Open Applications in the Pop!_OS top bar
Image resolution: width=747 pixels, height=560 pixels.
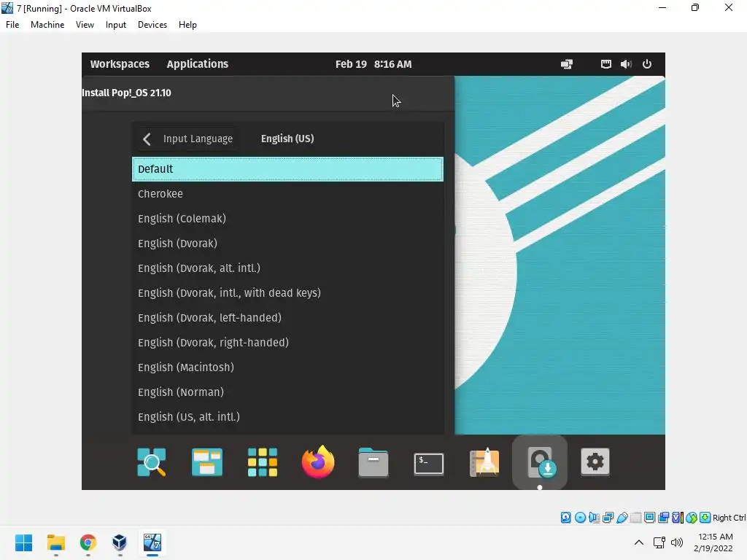(x=197, y=64)
